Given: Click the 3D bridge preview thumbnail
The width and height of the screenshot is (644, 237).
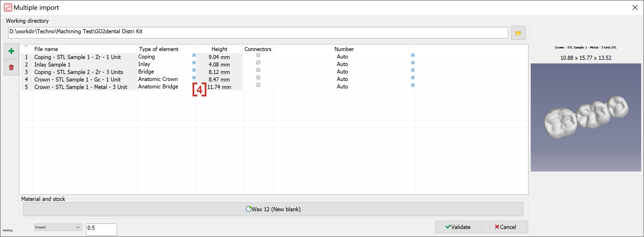Looking at the screenshot, I should click(x=586, y=117).
